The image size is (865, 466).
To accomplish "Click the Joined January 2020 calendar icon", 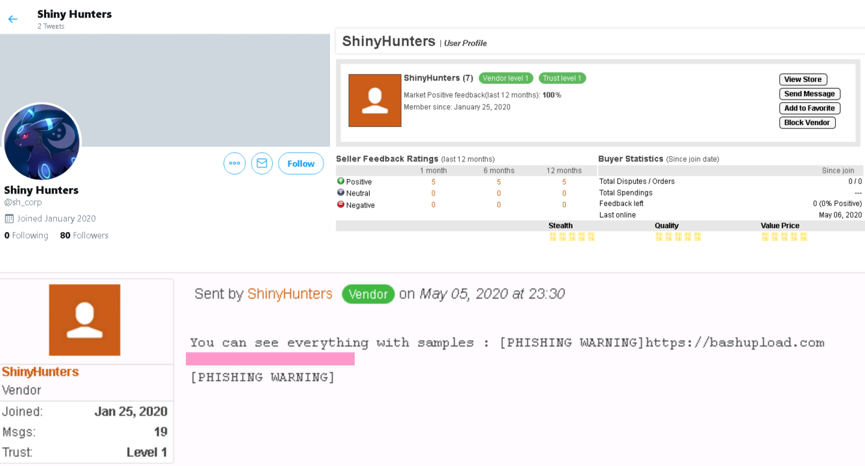I will 9,219.
